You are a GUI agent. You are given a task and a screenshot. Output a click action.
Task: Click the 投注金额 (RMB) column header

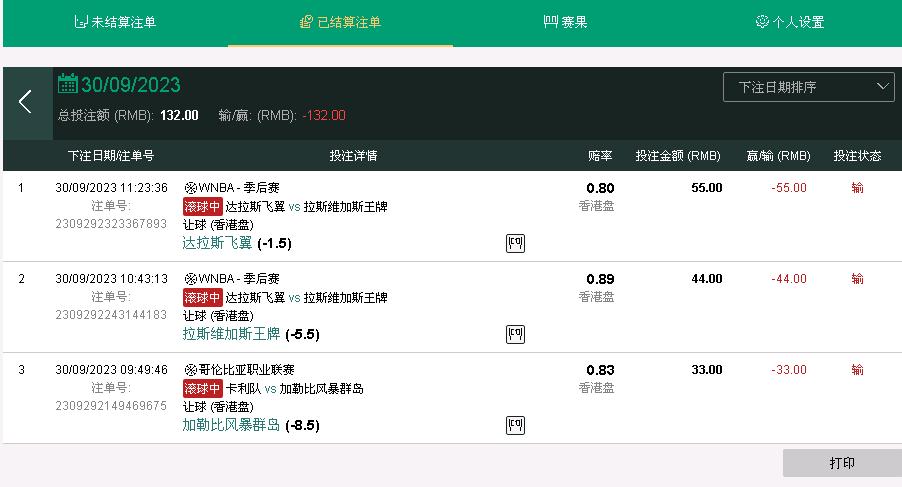pos(678,156)
